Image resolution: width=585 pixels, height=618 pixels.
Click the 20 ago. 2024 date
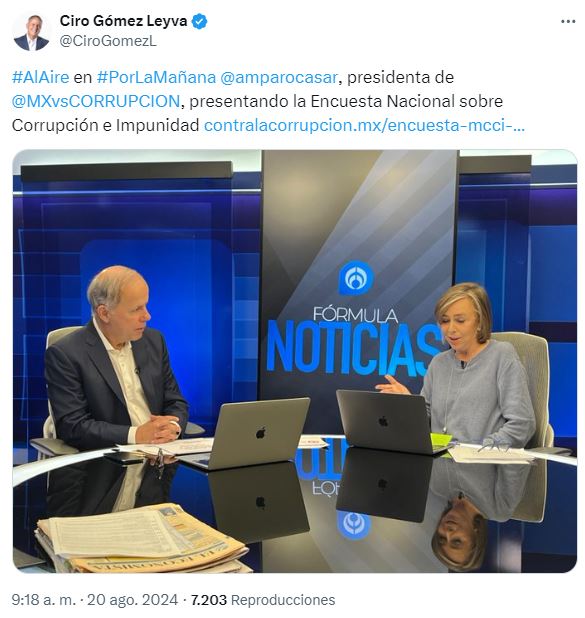[132, 600]
